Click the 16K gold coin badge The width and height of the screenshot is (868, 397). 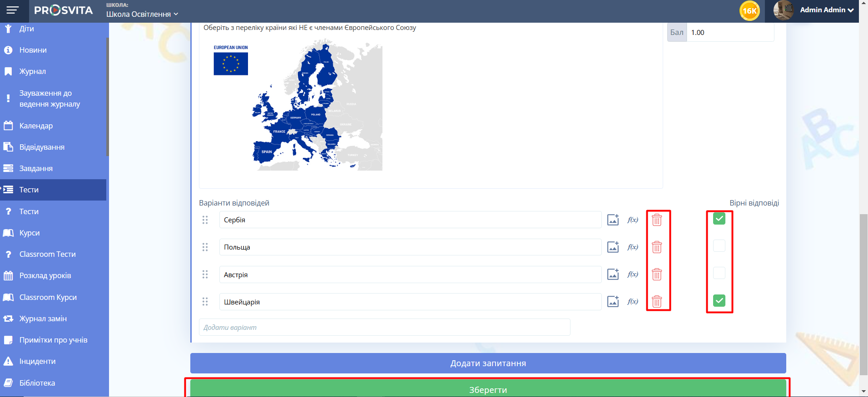(x=749, y=11)
